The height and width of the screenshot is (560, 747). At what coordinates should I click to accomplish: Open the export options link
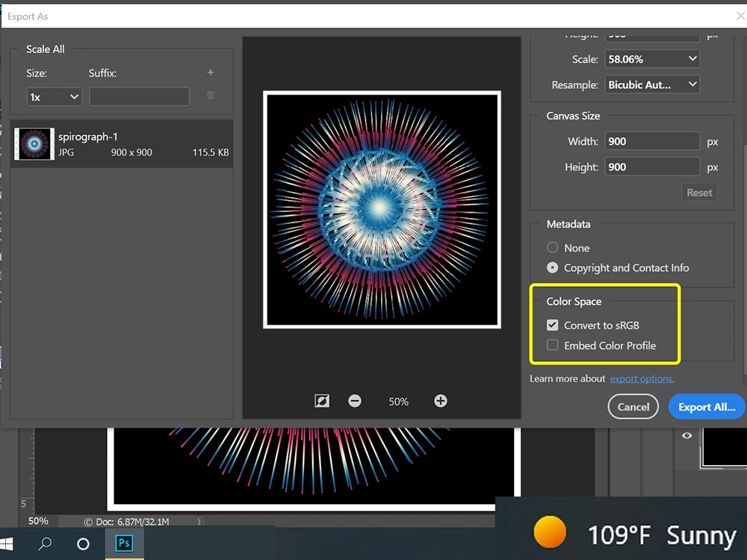point(642,379)
